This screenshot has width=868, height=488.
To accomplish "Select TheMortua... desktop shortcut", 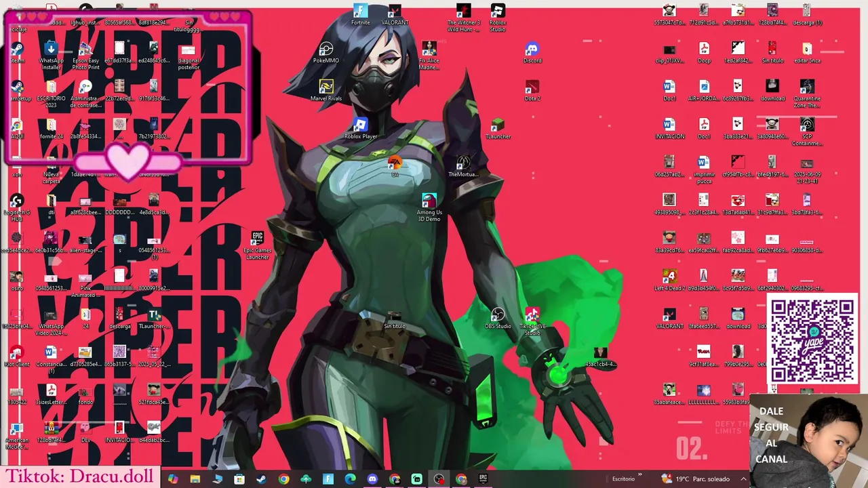I will tap(463, 167).
